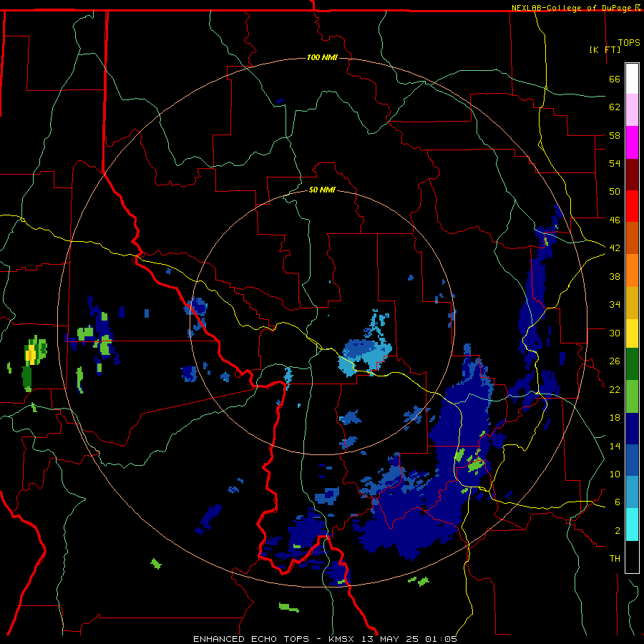Click legend value 22

point(615,389)
